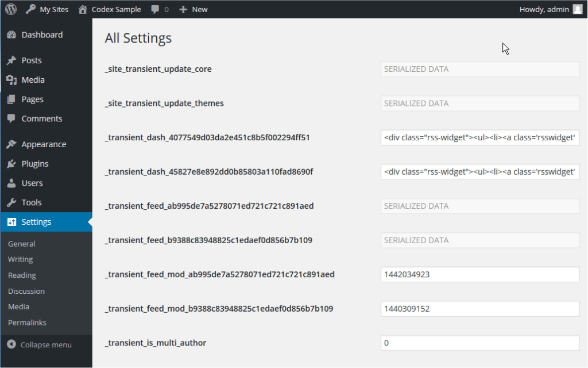Viewport: 588px width, 368px height.
Task: Click the Posts pushpin icon
Action: [11, 61]
